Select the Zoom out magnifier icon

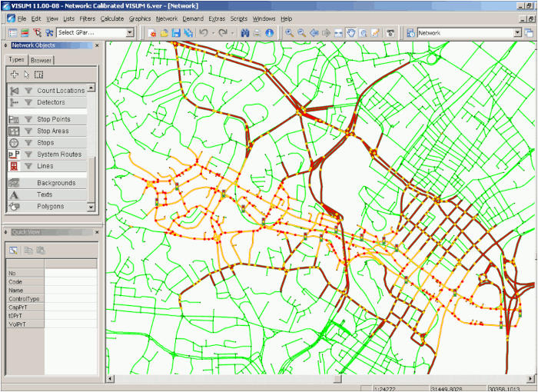point(301,33)
